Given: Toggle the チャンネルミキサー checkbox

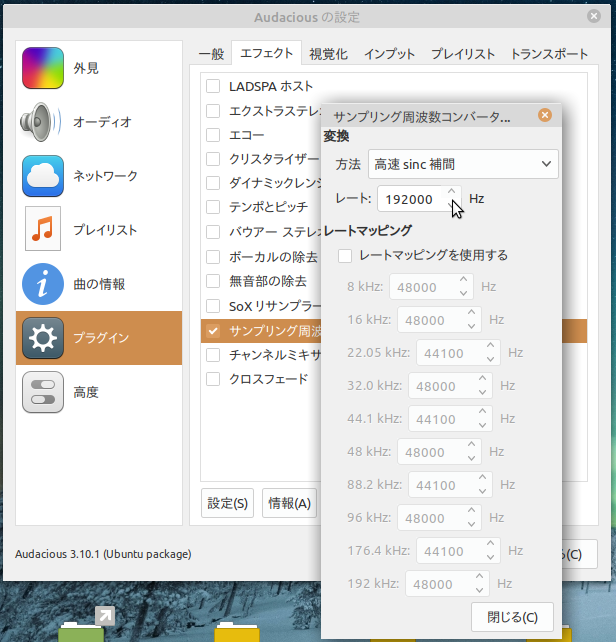Looking at the screenshot, I should (x=213, y=355).
